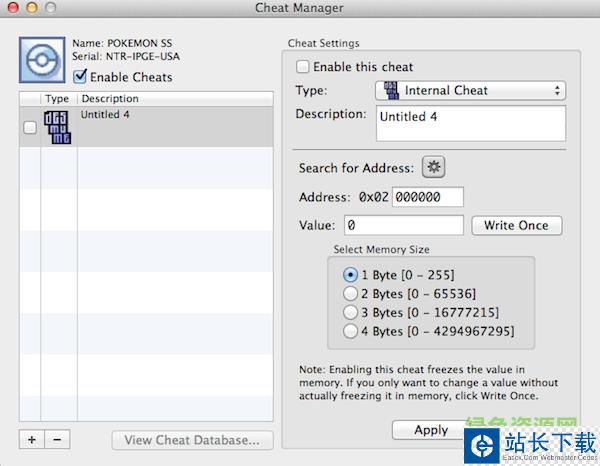Toggle the Enable Cheats checkbox

point(80,77)
